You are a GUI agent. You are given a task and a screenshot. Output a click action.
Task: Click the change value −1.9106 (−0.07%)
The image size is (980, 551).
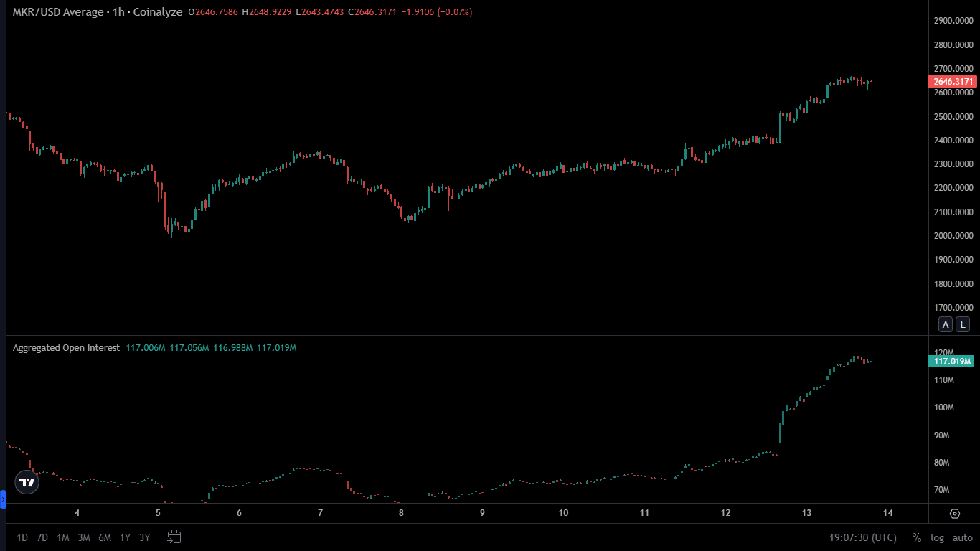click(x=436, y=12)
